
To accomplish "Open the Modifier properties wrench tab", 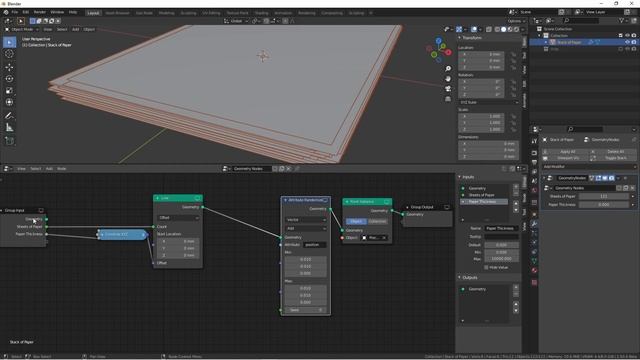I will pyautogui.click(x=534, y=224).
